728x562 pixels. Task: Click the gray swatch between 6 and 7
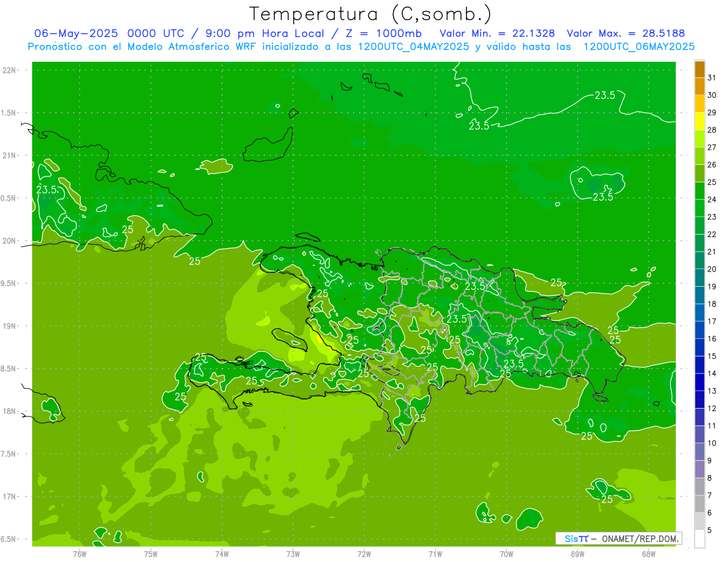point(699,504)
